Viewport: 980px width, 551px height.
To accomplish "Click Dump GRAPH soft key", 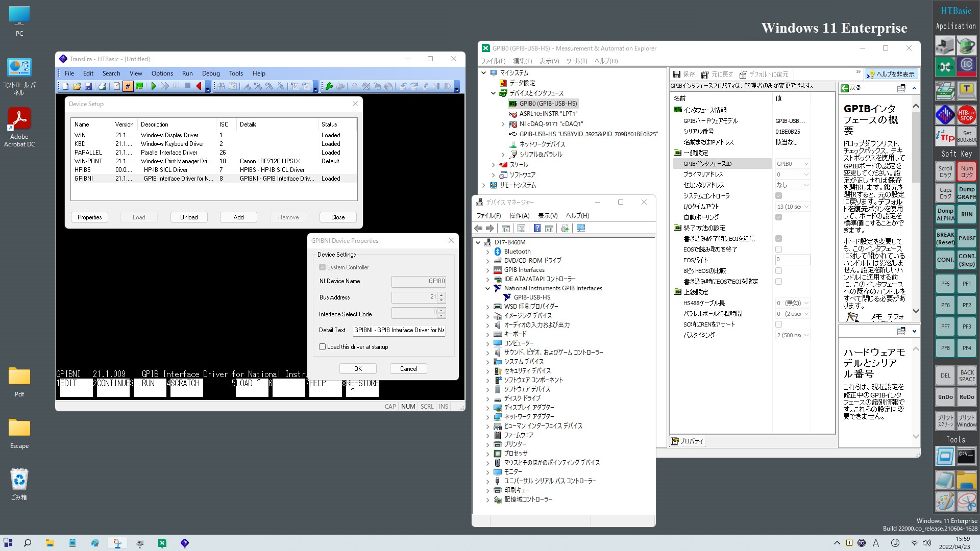I will (x=966, y=193).
